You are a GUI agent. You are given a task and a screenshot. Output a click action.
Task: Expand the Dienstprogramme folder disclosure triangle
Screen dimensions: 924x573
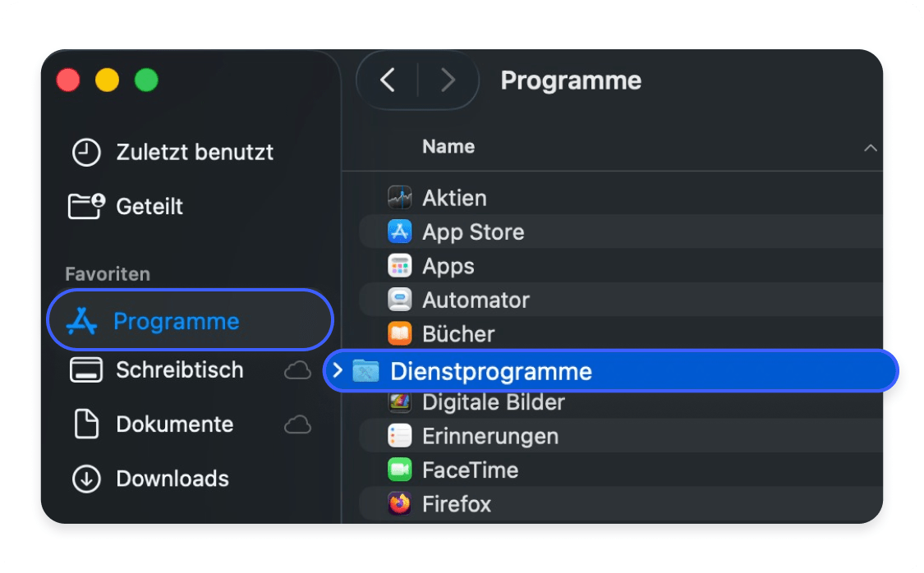[338, 370]
